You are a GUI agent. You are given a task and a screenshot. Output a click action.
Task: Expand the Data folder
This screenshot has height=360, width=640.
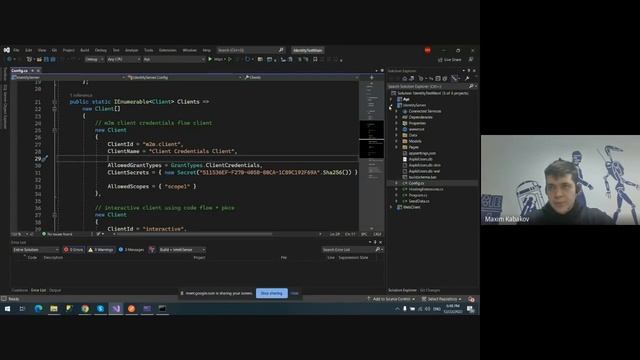(396, 135)
